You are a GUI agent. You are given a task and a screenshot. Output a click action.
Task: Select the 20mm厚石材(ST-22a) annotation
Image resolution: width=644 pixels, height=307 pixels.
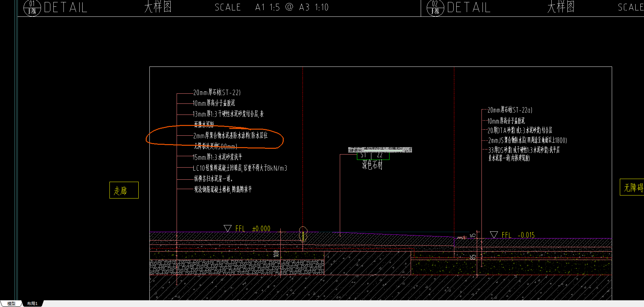(510, 110)
